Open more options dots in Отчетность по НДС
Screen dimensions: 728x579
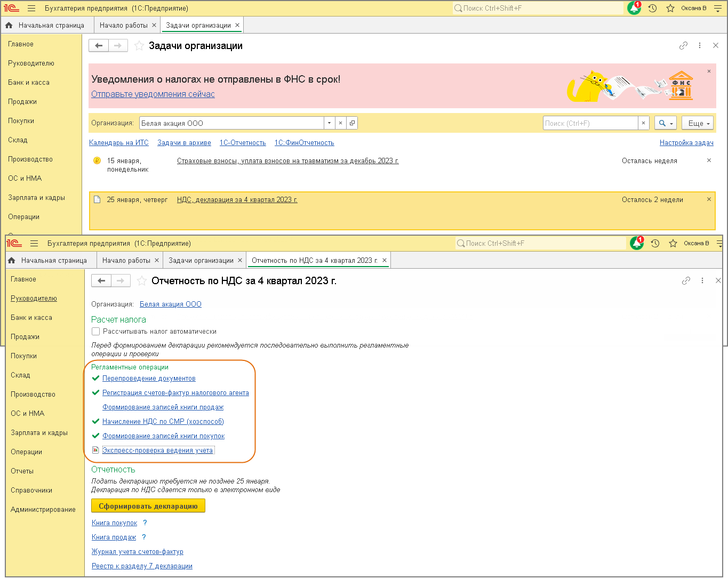tap(702, 281)
